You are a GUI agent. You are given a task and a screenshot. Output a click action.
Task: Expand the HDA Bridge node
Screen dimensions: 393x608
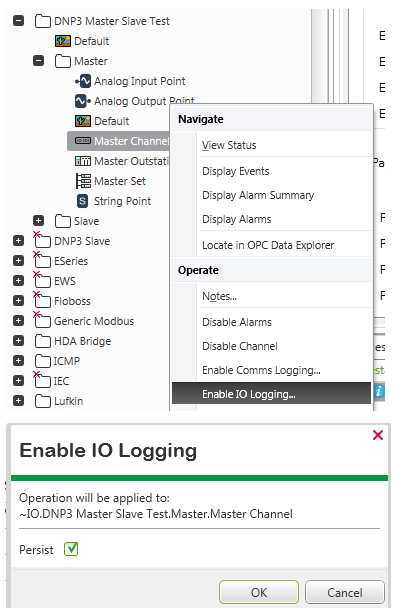18,341
